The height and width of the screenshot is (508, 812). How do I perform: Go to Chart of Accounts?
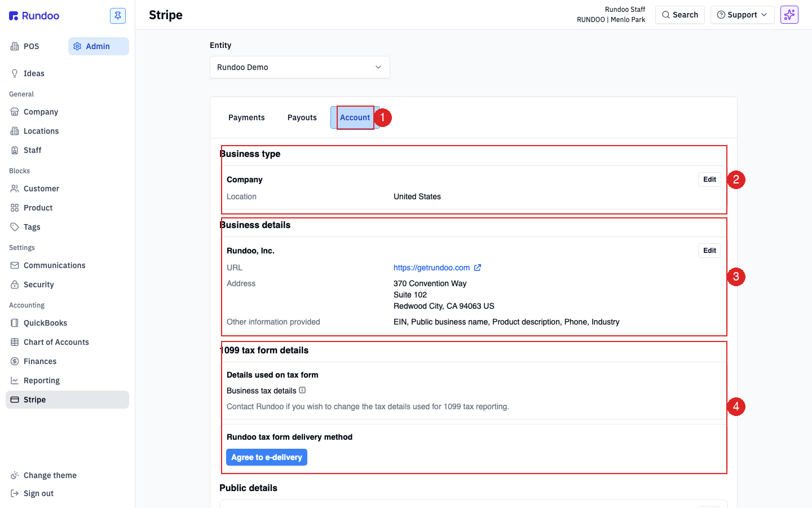pyautogui.click(x=67, y=342)
